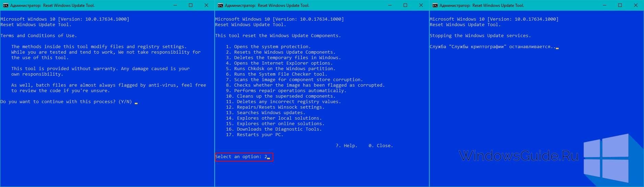Image resolution: width=644 pixels, height=187 pixels.
Task: Click 'As well, batch files are almost always flagged' line
Action: [x=109, y=85]
